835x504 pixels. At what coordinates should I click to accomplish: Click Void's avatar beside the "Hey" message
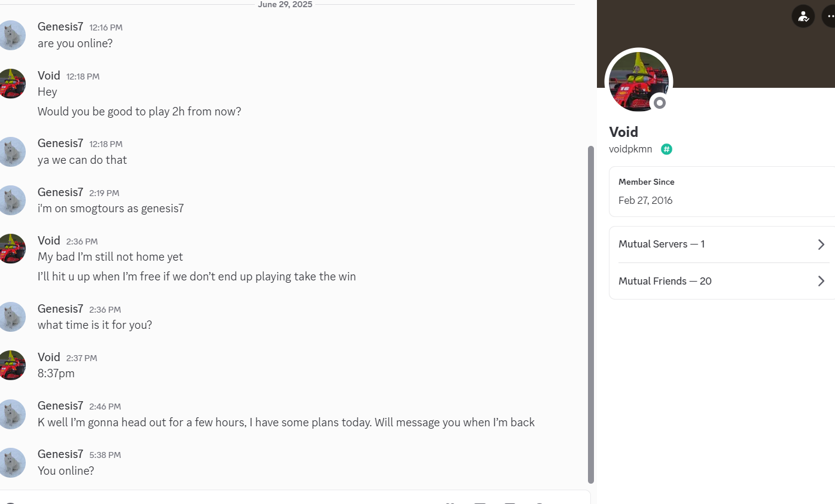11,84
